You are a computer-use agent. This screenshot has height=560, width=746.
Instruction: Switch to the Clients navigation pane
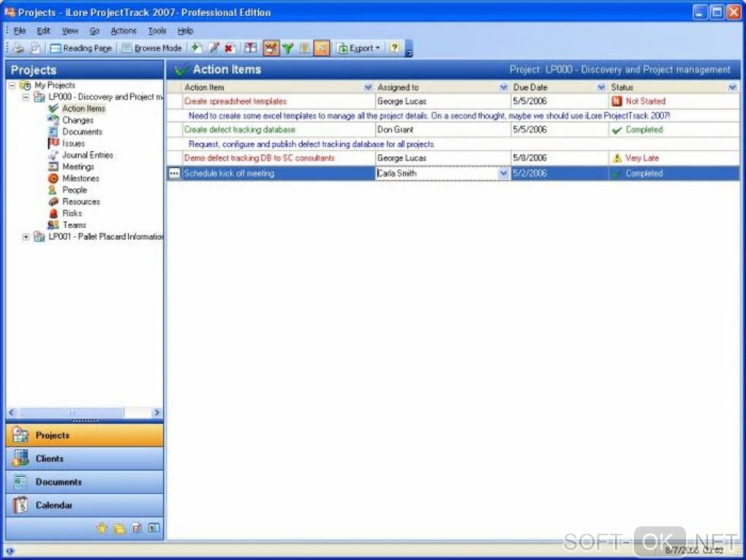coord(85,458)
